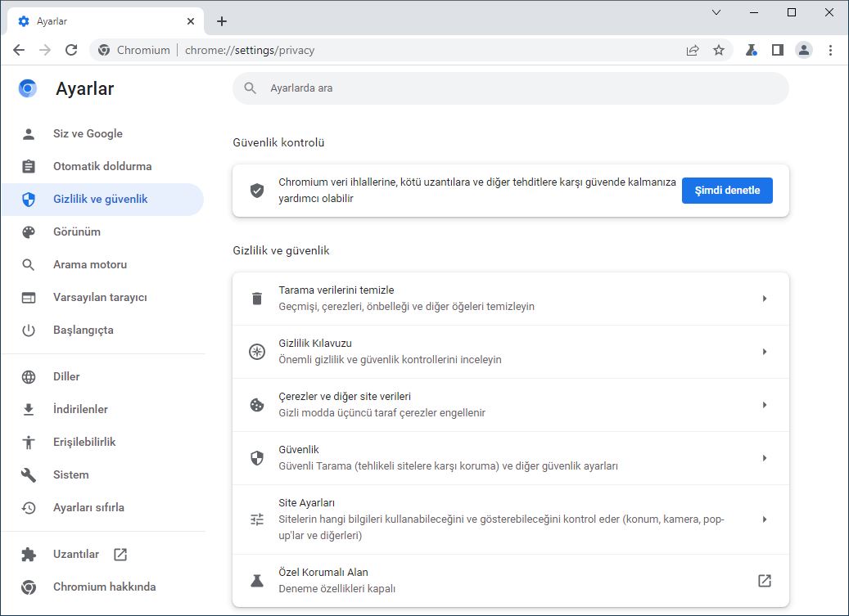Open Site Ayarları row
Image resolution: width=849 pixels, height=616 pixels.
[x=511, y=519]
